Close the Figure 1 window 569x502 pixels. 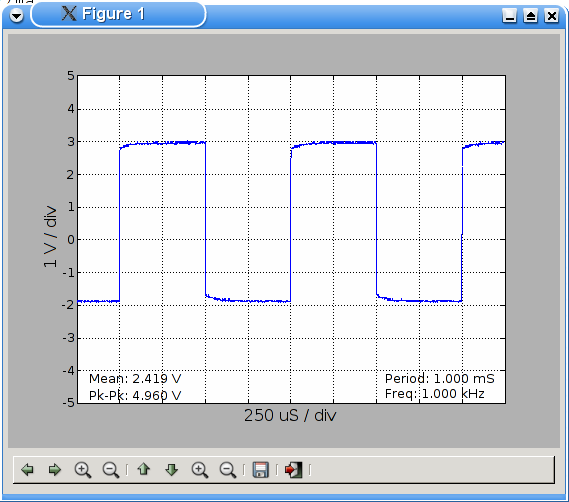552,16
